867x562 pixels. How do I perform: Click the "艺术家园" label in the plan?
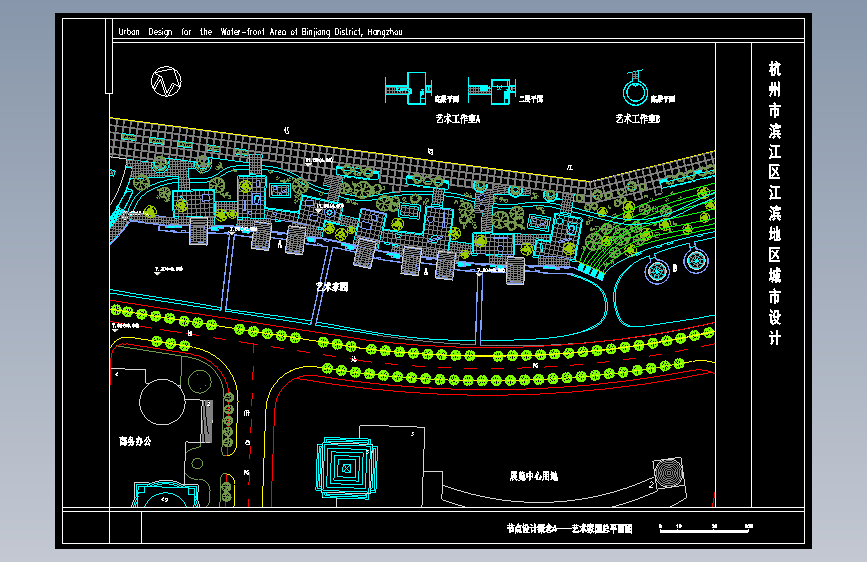(332, 287)
